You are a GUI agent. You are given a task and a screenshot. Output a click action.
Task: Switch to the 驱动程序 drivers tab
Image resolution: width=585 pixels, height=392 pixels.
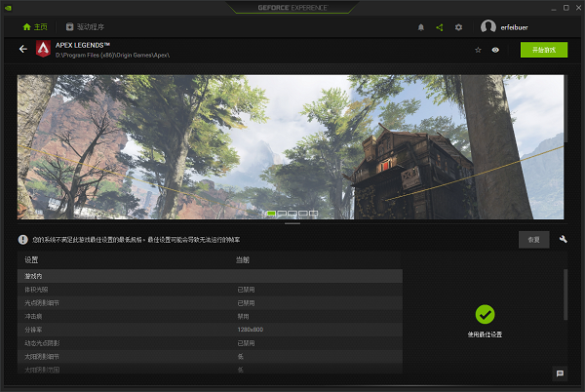pos(85,27)
